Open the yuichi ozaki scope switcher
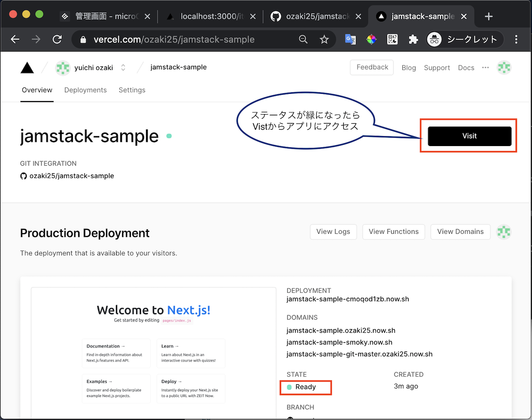 123,67
